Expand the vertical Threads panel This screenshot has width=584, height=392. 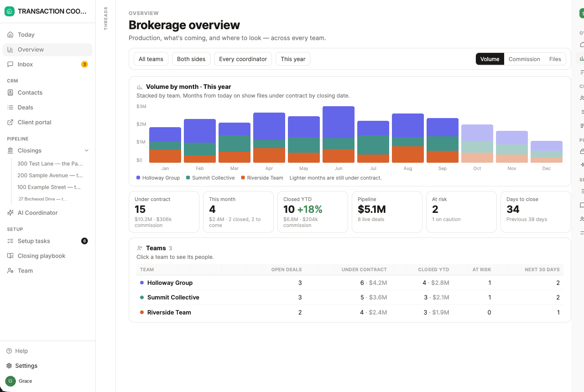pyautogui.click(x=106, y=18)
